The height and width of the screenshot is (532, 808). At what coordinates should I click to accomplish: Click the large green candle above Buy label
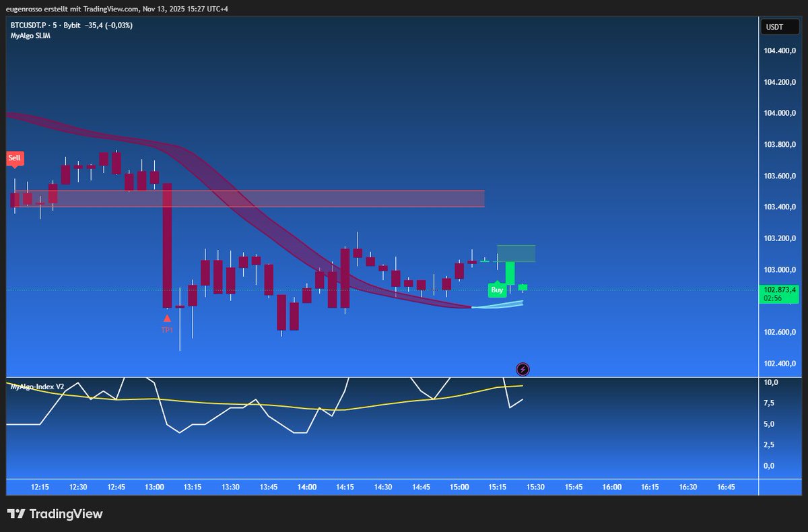point(510,273)
